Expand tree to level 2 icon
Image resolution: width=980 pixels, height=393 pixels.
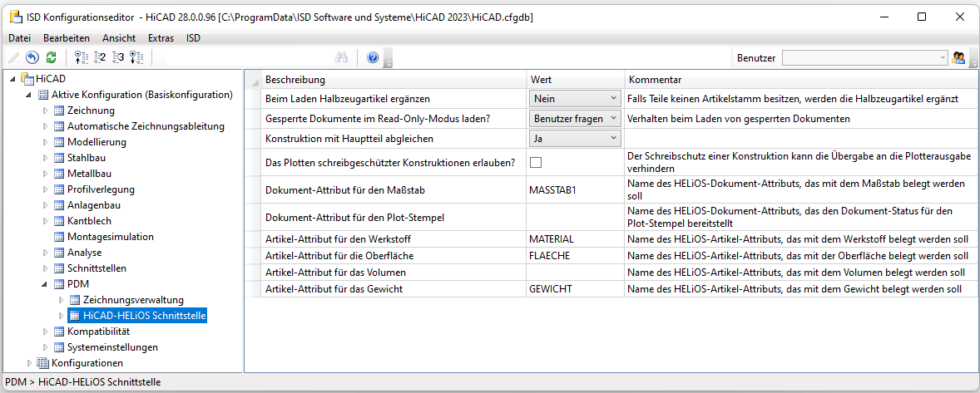point(100,57)
